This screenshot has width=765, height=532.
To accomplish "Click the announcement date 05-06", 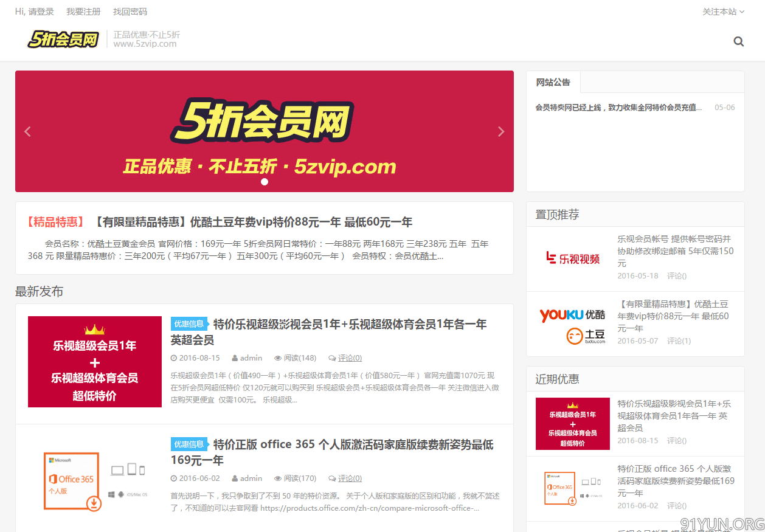I will (x=725, y=108).
